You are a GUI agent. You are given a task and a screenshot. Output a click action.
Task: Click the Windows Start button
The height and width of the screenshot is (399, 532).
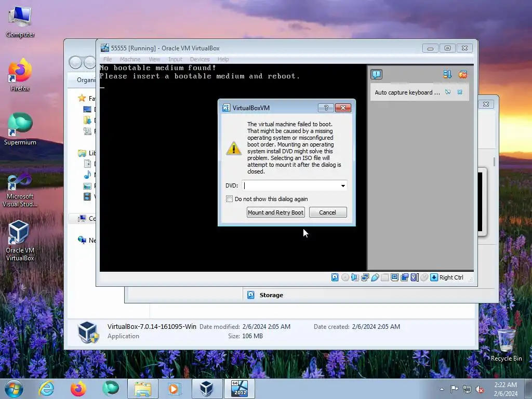click(x=14, y=389)
